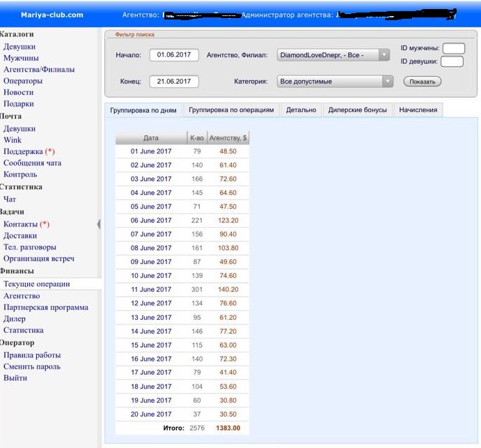This screenshot has width=481, height=448.
Task: Click the Начало date field
Action: point(173,55)
